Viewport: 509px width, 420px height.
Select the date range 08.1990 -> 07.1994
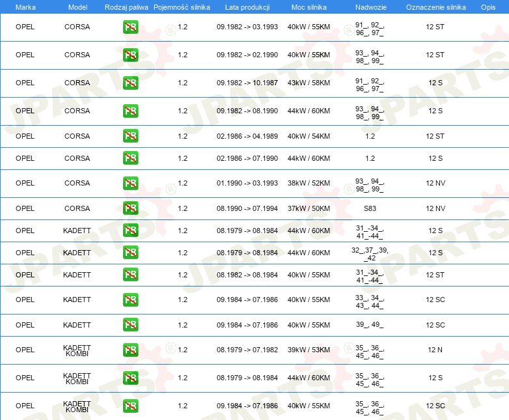point(247,208)
